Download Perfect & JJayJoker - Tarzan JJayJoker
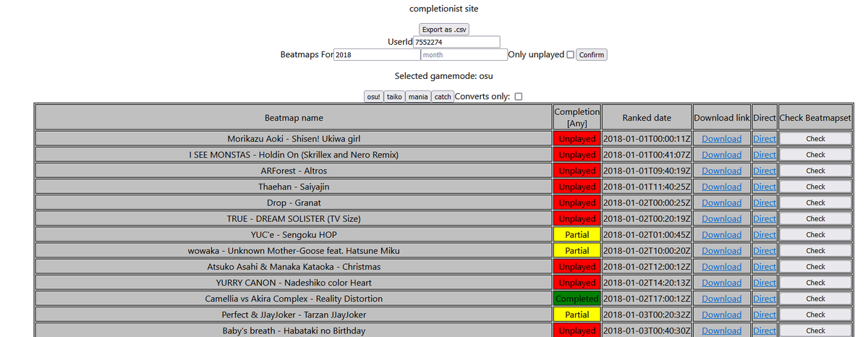 click(x=721, y=315)
